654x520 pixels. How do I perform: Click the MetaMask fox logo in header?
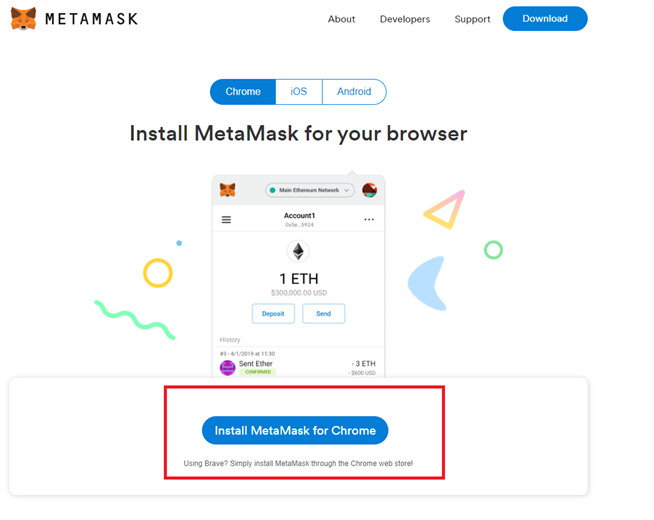[23, 19]
